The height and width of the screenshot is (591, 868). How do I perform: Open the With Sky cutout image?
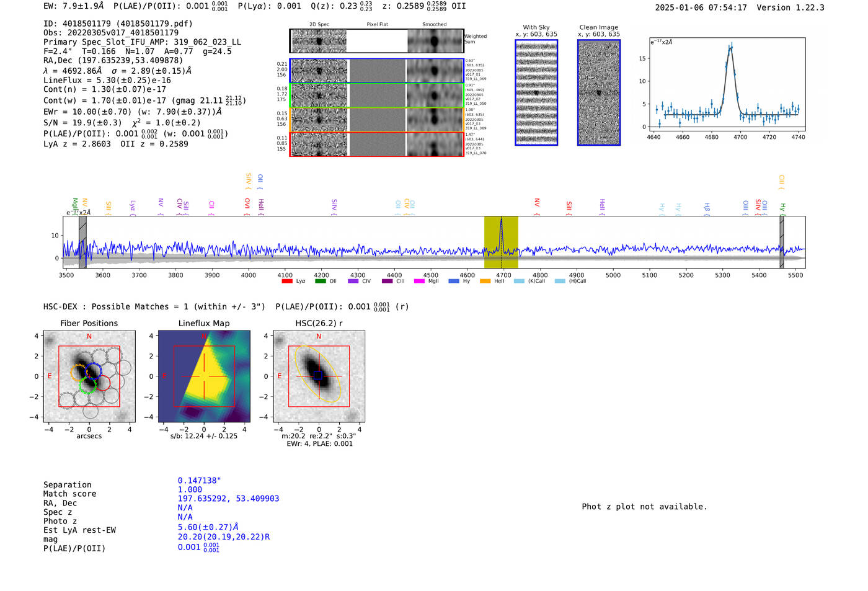coord(536,93)
